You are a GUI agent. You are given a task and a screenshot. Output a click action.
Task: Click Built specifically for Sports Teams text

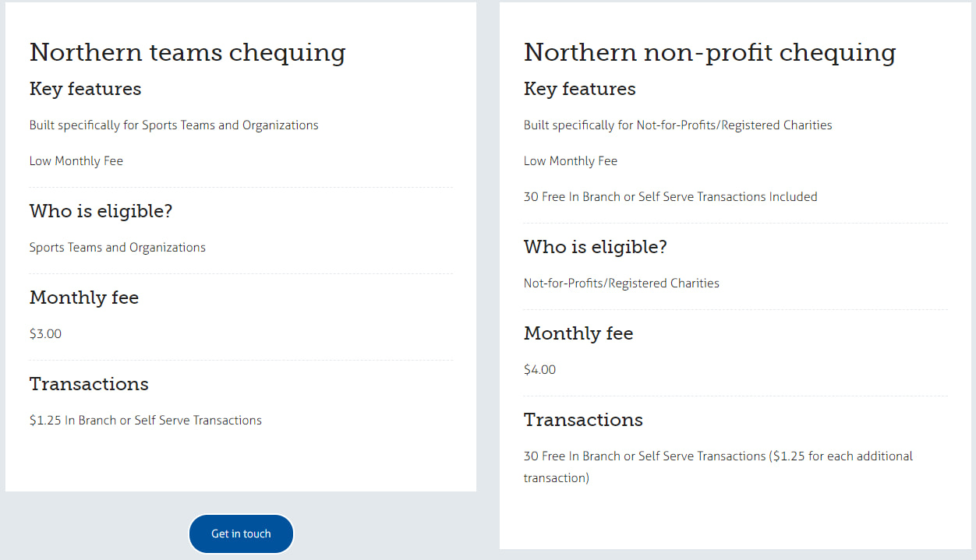(173, 125)
